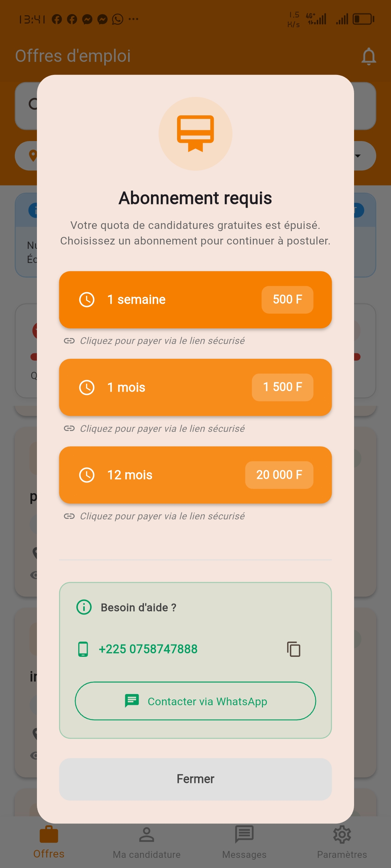391x868 pixels.
Task: Click the WhatsApp chat bubble icon
Action: [132, 701]
